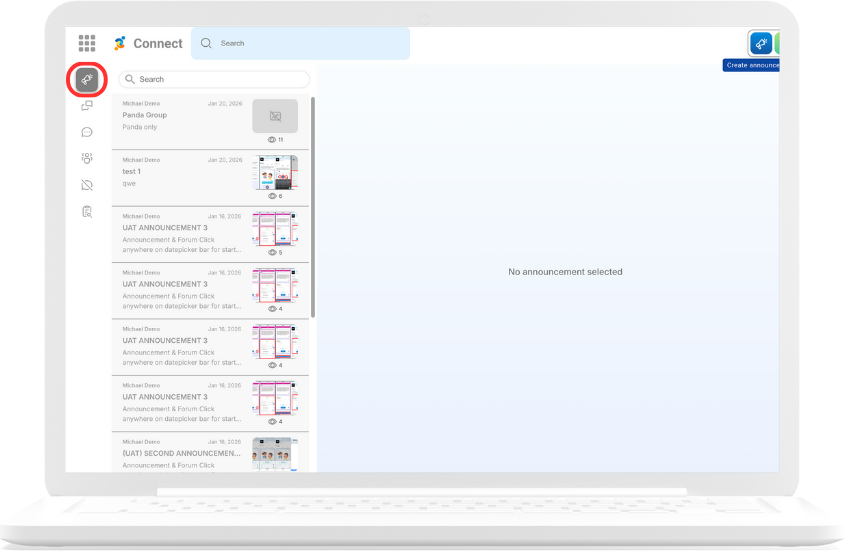Click the Connect logo
The width and height of the screenshot is (844, 551).
coord(148,43)
